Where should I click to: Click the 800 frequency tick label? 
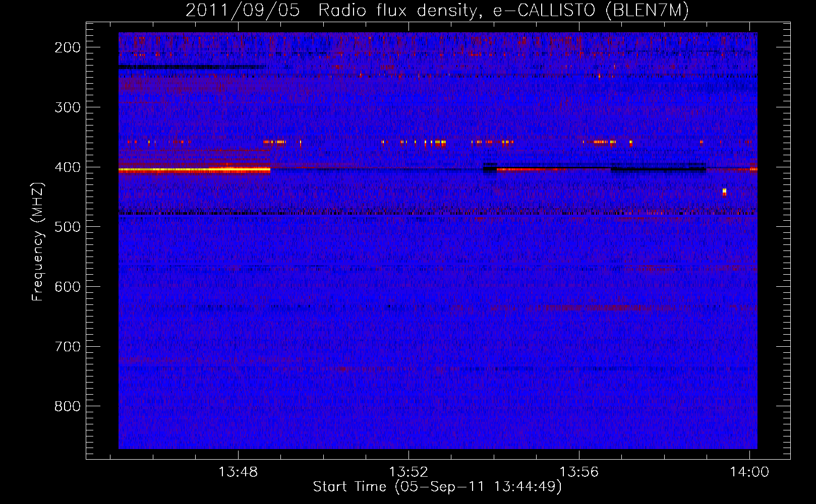click(68, 406)
